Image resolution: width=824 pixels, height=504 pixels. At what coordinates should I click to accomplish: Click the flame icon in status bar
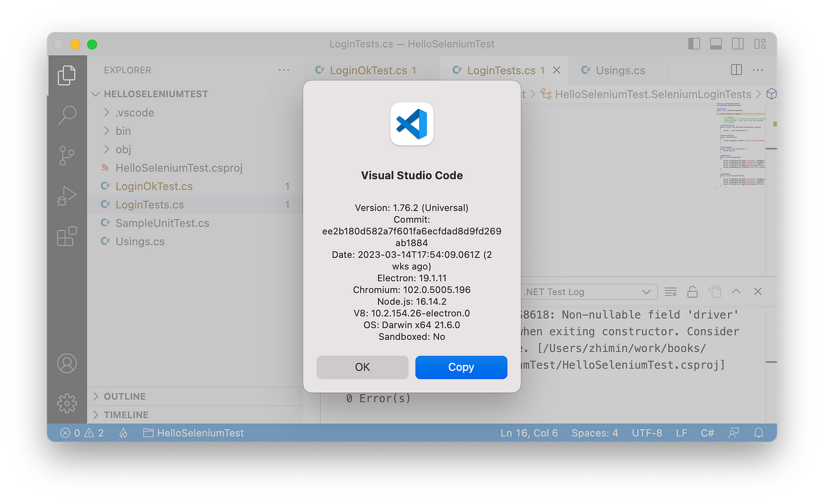pos(123,433)
